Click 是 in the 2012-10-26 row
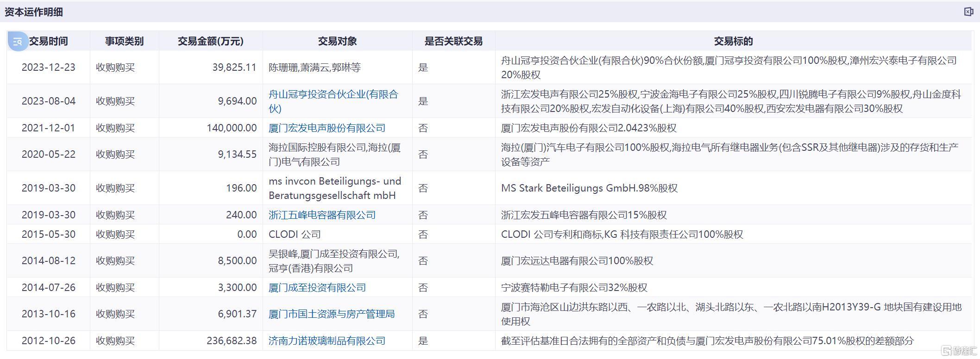 coord(423,341)
